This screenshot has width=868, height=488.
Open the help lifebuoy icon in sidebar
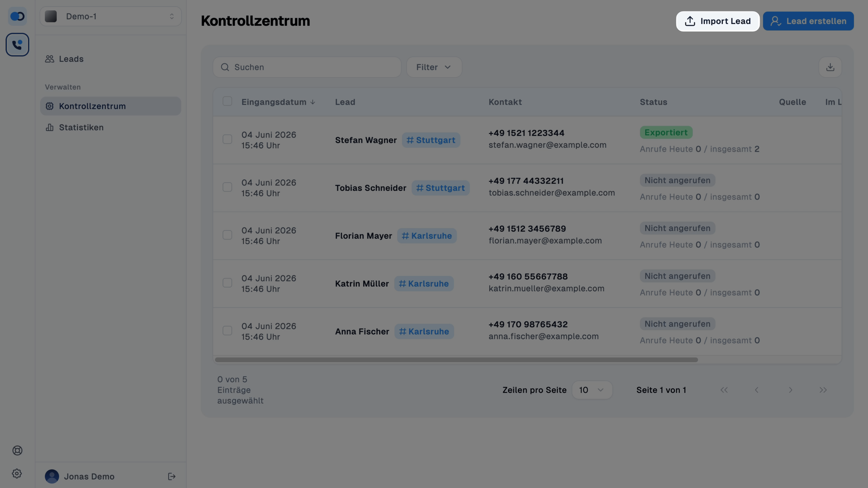tap(17, 450)
